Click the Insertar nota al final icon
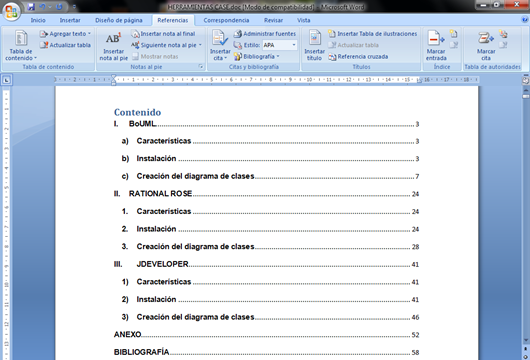 [x=135, y=34]
